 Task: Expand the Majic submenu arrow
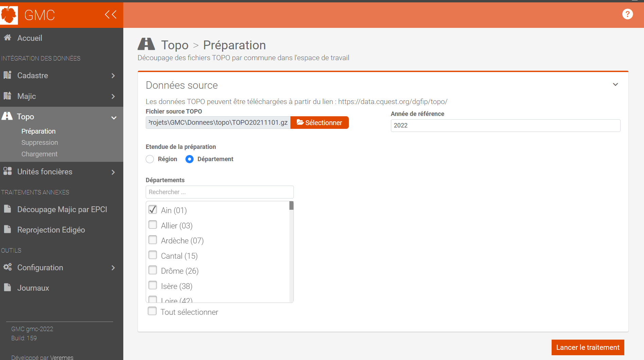[113, 96]
